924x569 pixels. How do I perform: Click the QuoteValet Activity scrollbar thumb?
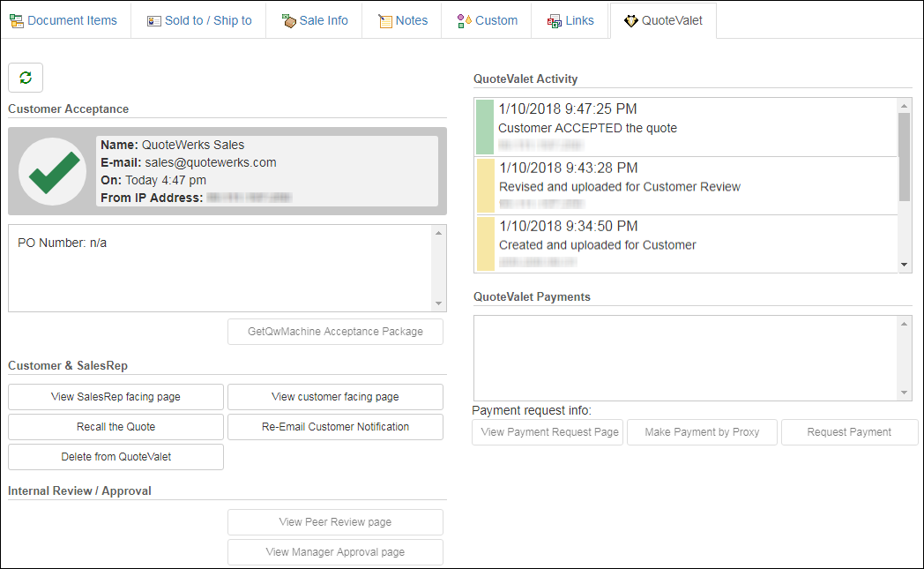904,157
